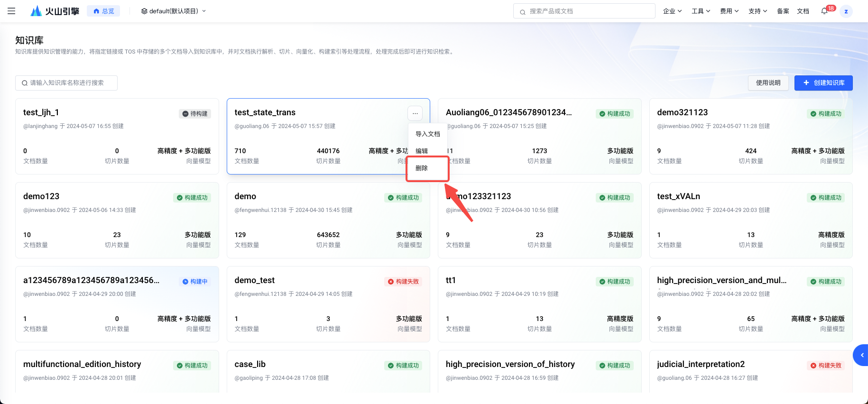Click the Volcano Engine logo

[55, 11]
